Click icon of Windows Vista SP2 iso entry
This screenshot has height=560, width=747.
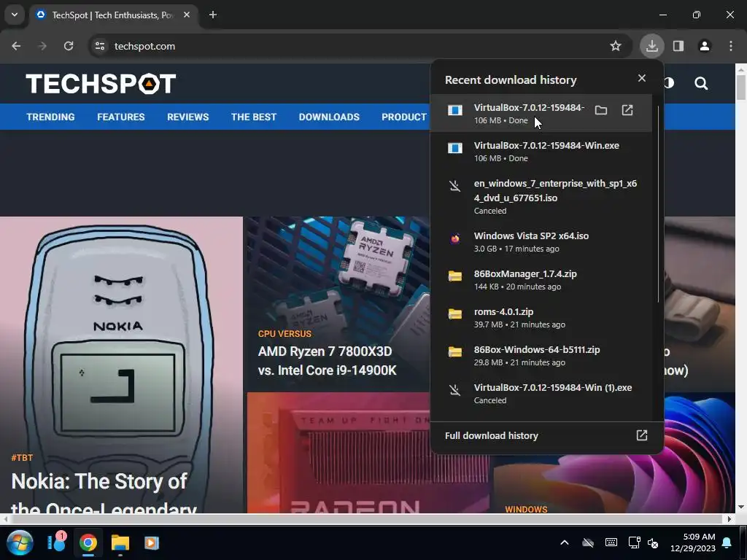coord(455,238)
